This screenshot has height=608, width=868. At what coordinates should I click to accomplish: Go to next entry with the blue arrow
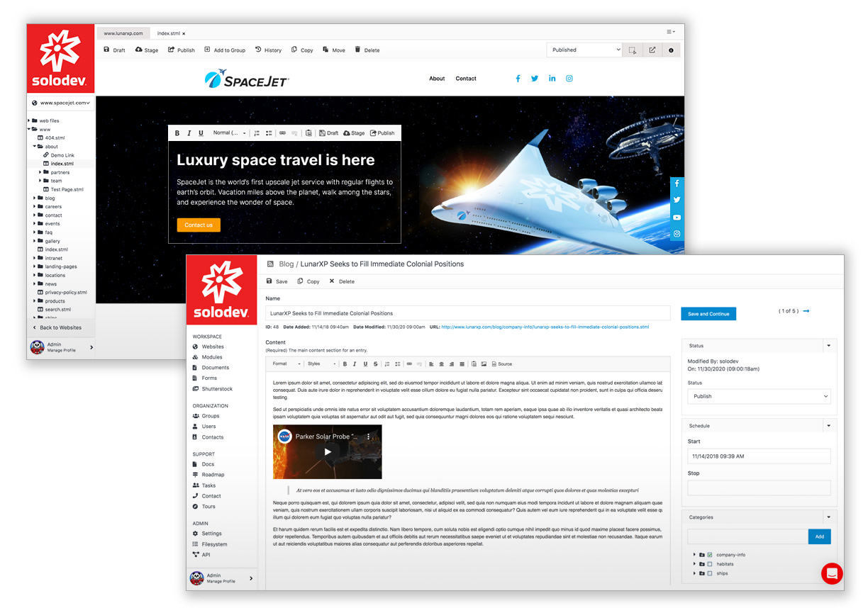click(806, 311)
